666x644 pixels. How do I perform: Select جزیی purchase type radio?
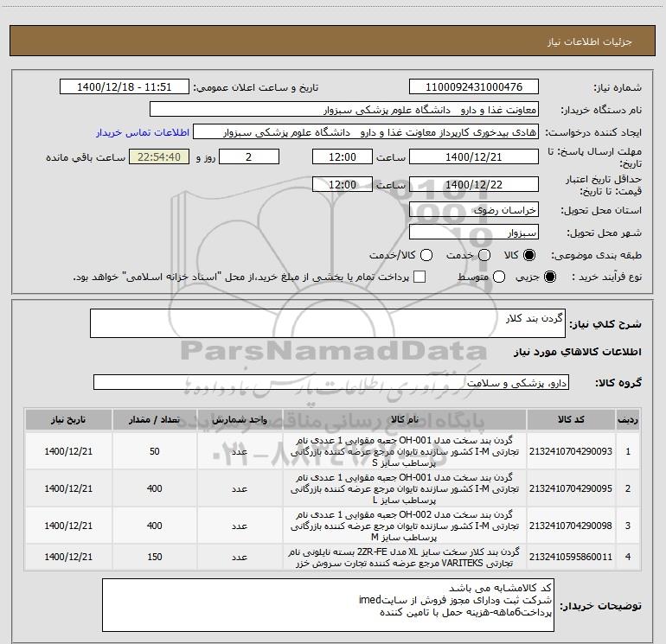549,277
